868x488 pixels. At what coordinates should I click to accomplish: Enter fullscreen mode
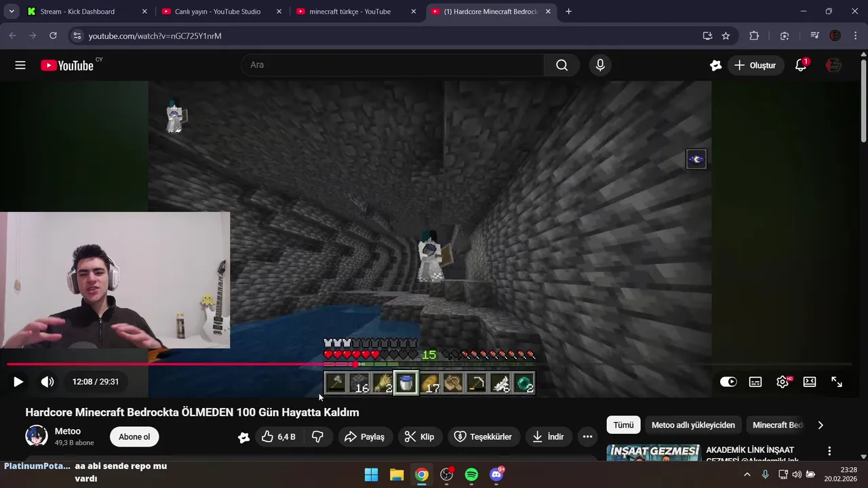click(x=837, y=382)
